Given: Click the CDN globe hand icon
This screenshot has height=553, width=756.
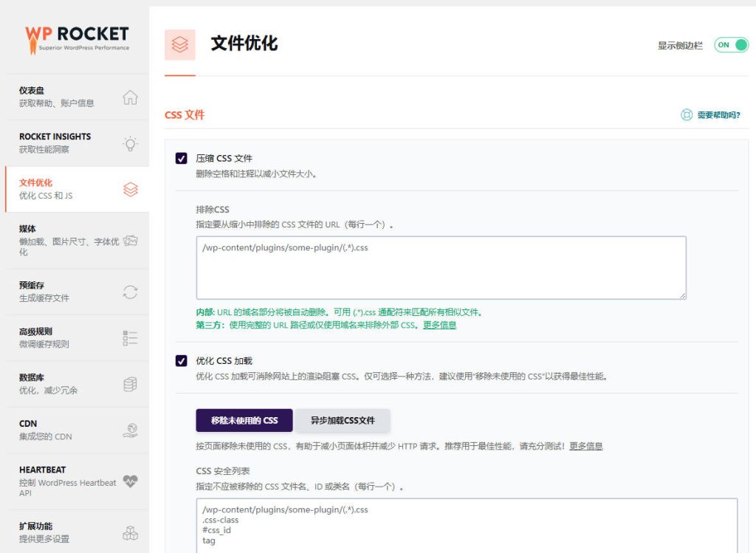Looking at the screenshot, I should [130, 430].
